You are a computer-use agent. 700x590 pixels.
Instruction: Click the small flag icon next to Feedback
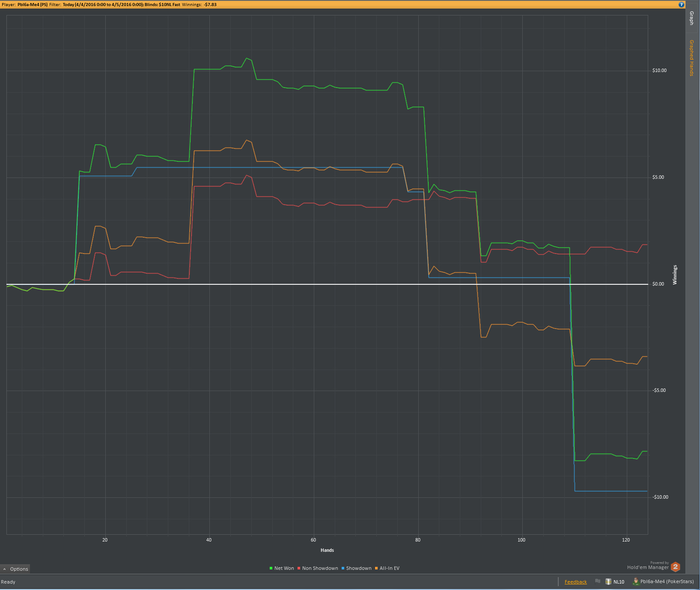597,581
